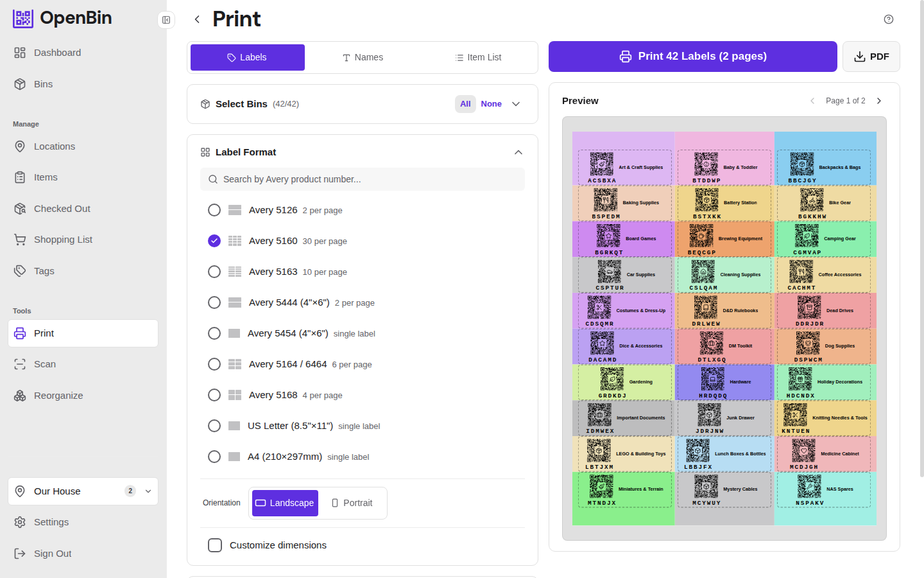Sign Out of OpenBin
This screenshot has height=578, width=924.
click(83, 554)
